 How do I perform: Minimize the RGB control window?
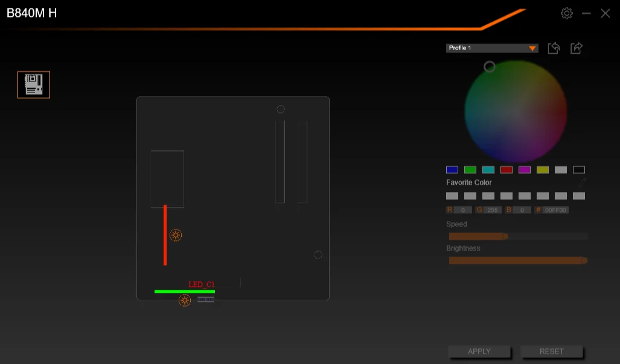coord(586,13)
